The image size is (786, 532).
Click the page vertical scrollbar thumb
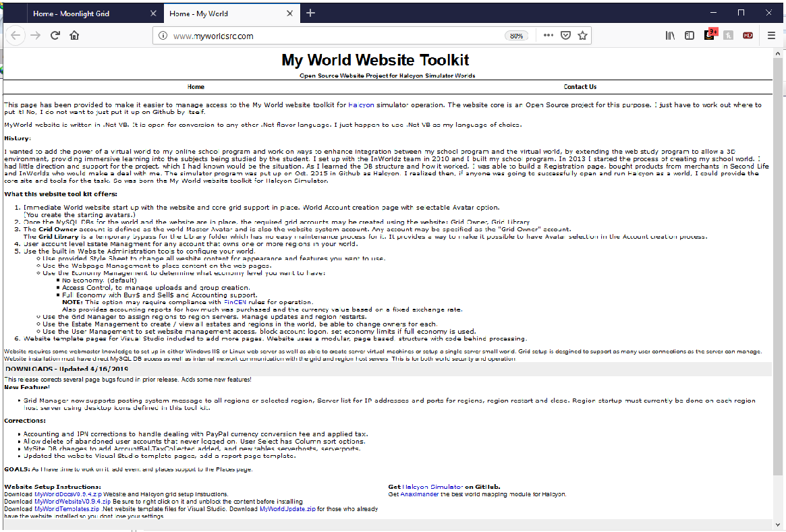[777, 266]
